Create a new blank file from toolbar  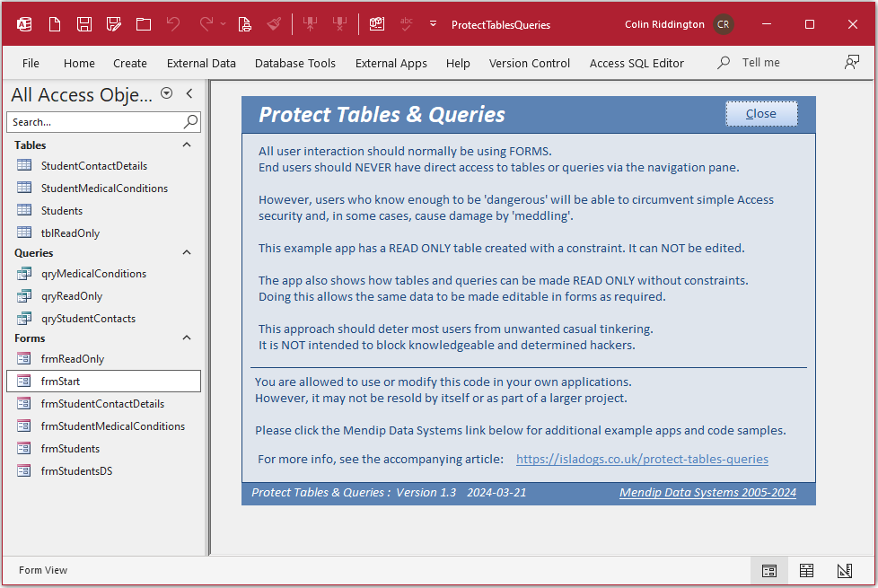[x=55, y=24]
